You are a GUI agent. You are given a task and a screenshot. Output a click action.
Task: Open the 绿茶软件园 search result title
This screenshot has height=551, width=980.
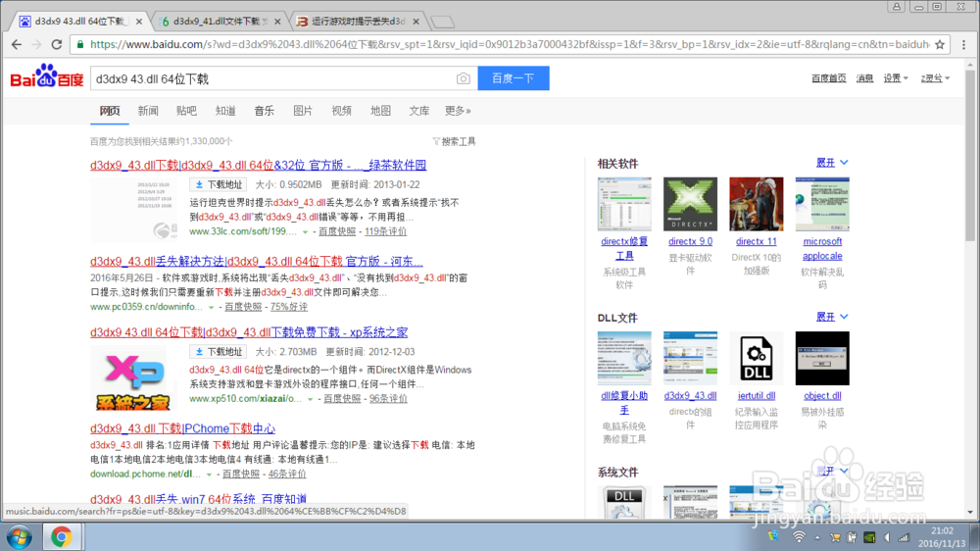[258, 165]
